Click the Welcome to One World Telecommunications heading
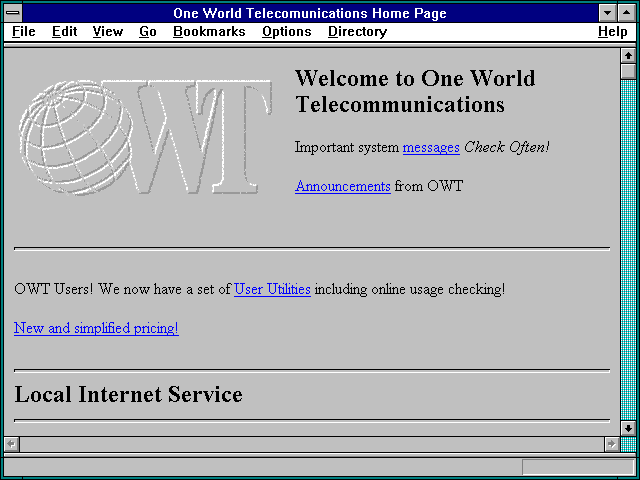 [x=415, y=91]
